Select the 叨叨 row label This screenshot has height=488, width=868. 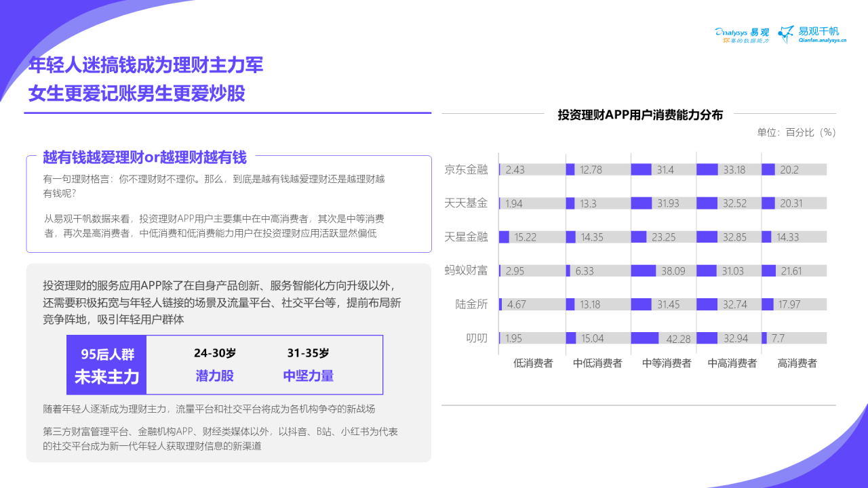click(477, 338)
